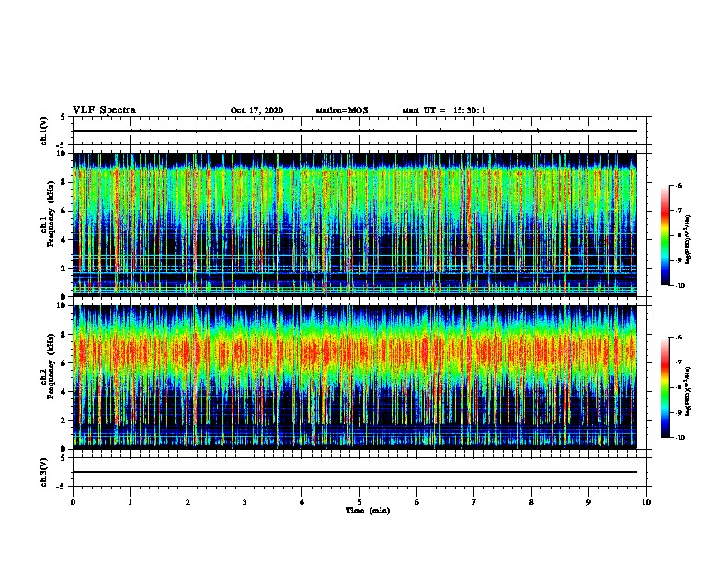Click the lower color scale bar
728x563 pixels.
click(x=665, y=387)
